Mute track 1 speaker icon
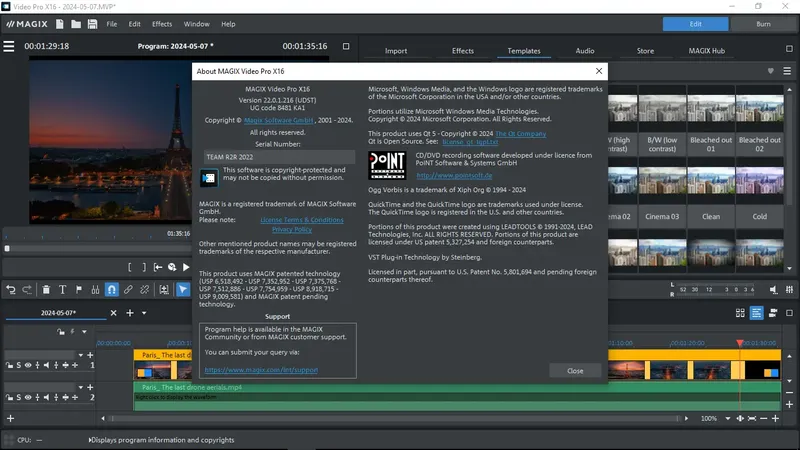This screenshot has width=800, height=450. pos(46,365)
